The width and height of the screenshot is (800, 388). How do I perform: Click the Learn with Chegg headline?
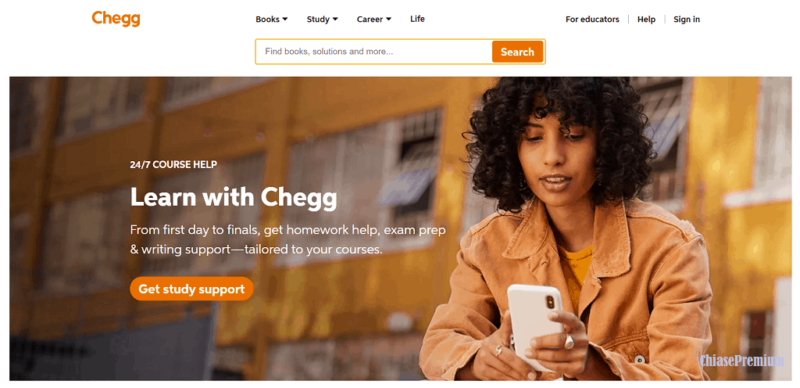tap(234, 197)
